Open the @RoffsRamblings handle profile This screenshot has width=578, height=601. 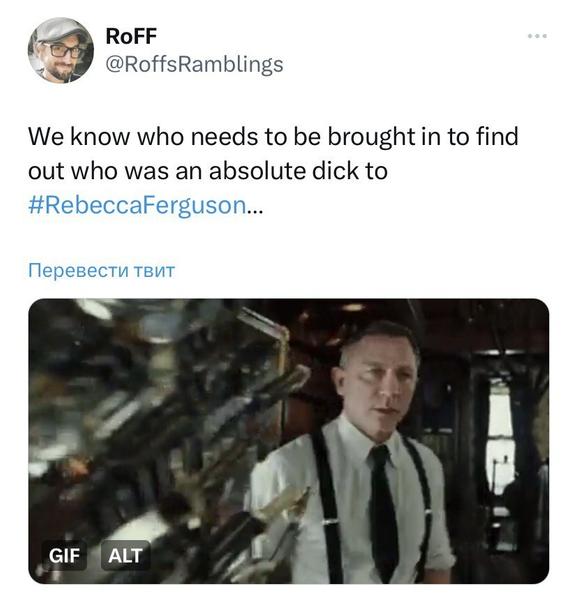click(x=194, y=64)
